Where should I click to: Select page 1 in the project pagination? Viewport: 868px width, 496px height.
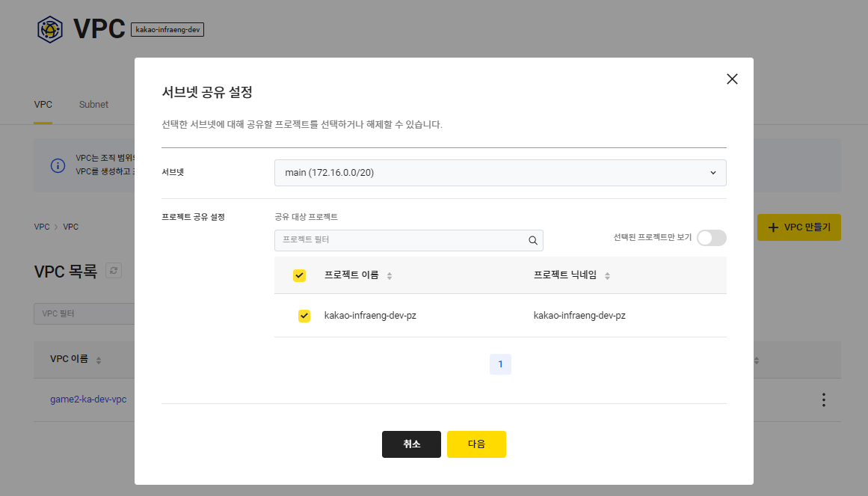pos(500,364)
